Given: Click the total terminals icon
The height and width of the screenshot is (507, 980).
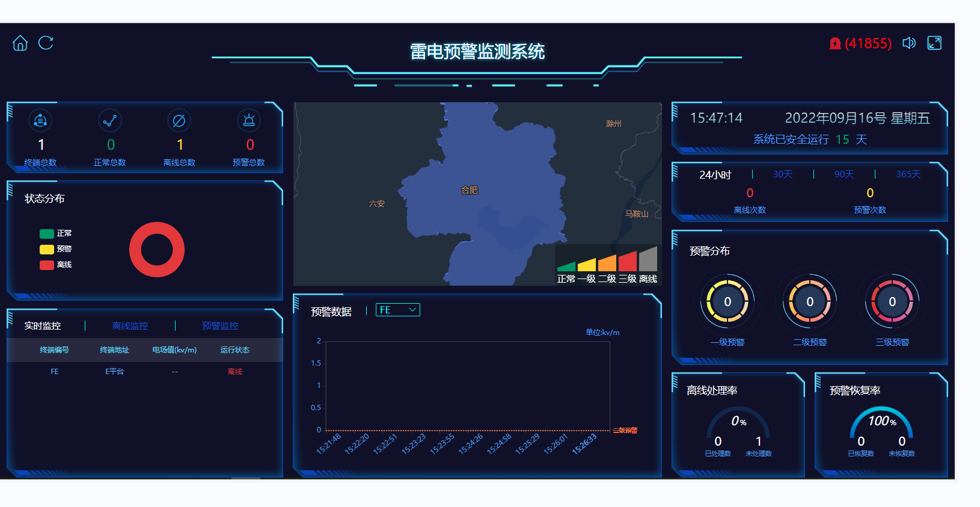Looking at the screenshot, I should pos(40,121).
